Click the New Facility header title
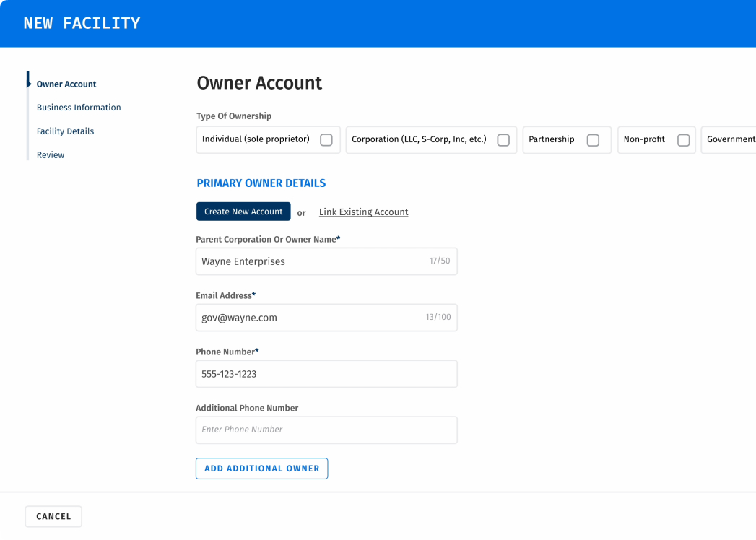Image resolution: width=756 pixels, height=540 pixels. (x=82, y=23)
